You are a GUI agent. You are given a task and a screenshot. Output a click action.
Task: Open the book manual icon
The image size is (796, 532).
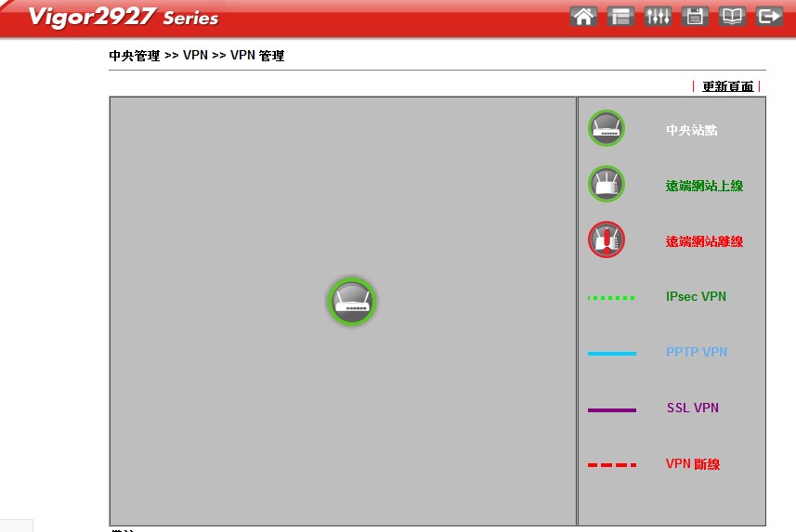coord(732,17)
